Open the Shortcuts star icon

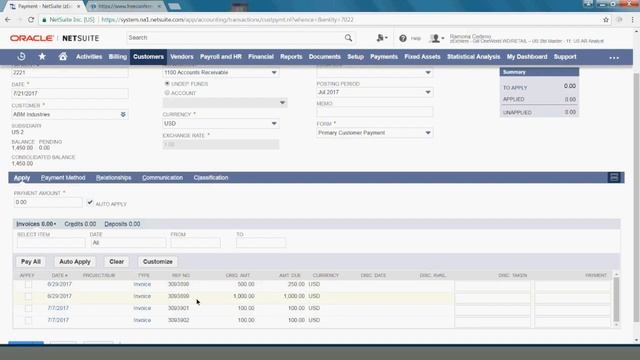(x=42, y=57)
